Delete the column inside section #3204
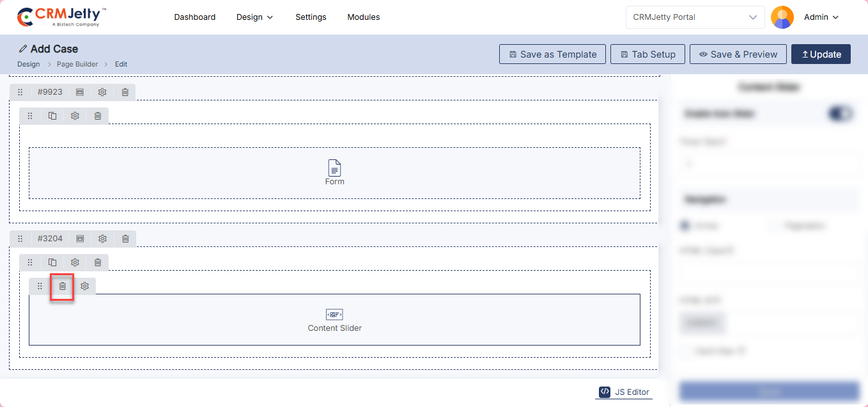Viewport: 868px width, 407px height. (x=98, y=262)
